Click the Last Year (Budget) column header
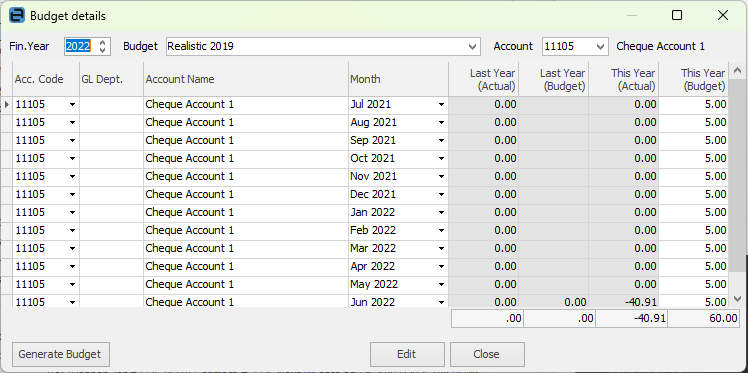Image resolution: width=748 pixels, height=373 pixels. pos(553,79)
